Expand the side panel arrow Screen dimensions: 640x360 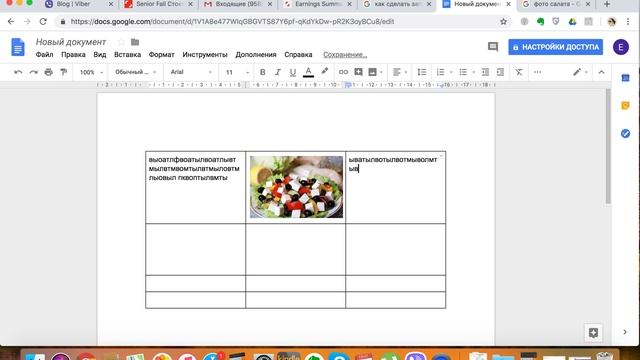pyautogui.click(x=625, y=332)
